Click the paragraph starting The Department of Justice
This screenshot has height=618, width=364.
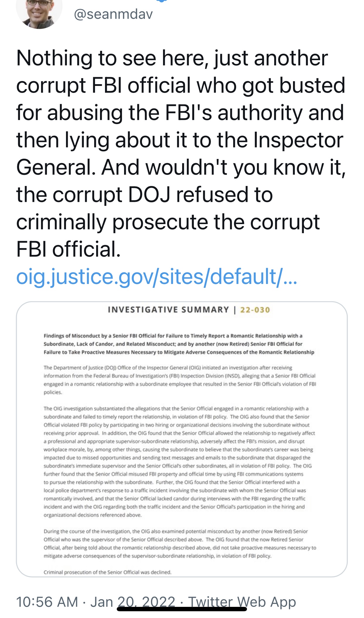[x=180, y=380]
